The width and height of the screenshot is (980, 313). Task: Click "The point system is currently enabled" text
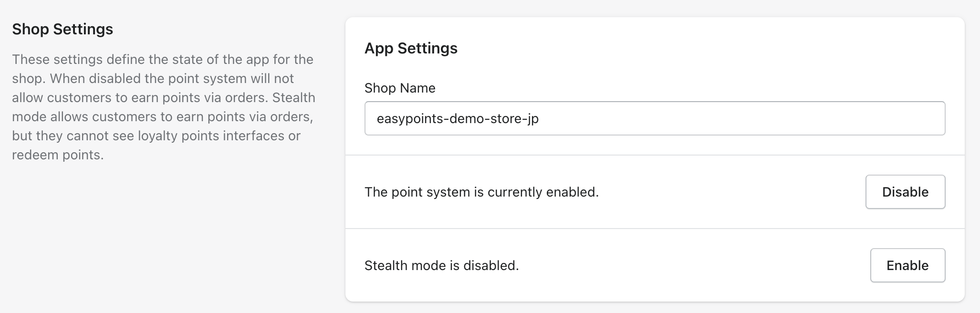click(x=481, y=192)
